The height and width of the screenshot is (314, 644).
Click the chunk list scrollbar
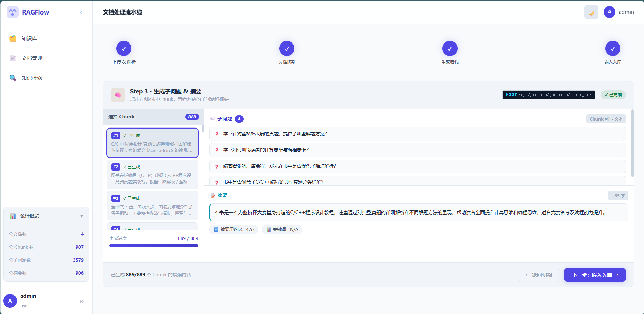pos(203,129)
